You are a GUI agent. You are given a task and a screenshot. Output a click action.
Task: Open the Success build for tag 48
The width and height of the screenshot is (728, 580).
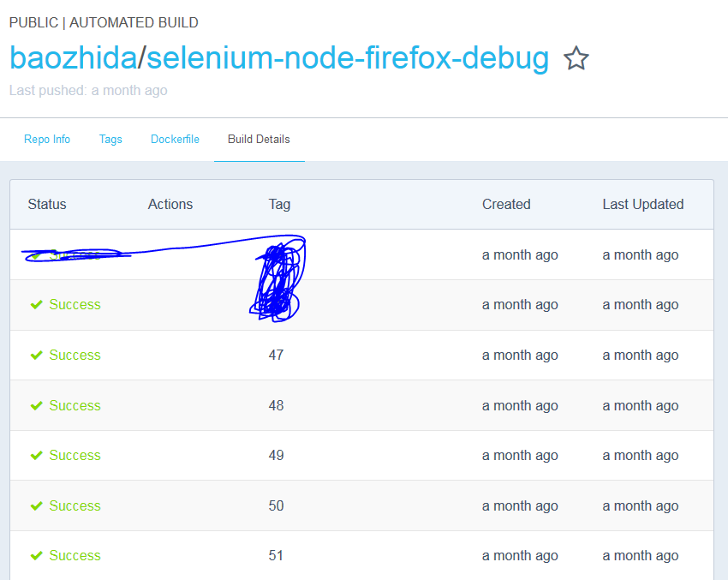coord(75,406)
